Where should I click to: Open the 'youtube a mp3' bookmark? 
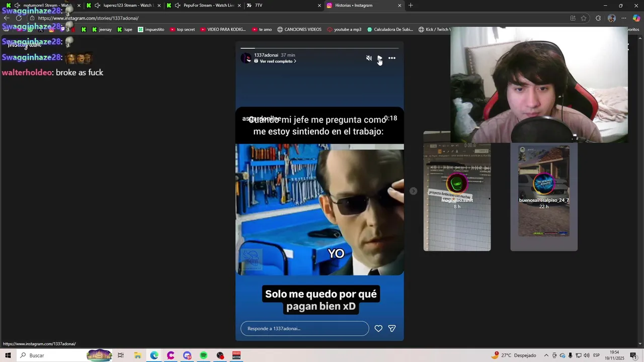click(x=344, y=30)
